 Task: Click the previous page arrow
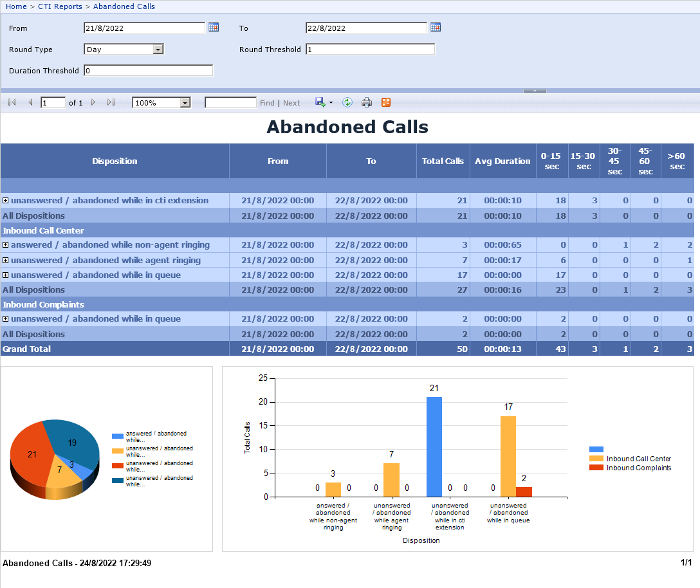click(x=30, y=102)
